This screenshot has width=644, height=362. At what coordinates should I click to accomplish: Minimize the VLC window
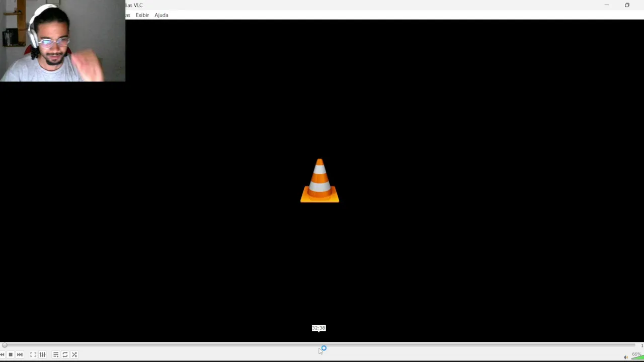pos(606,5)
